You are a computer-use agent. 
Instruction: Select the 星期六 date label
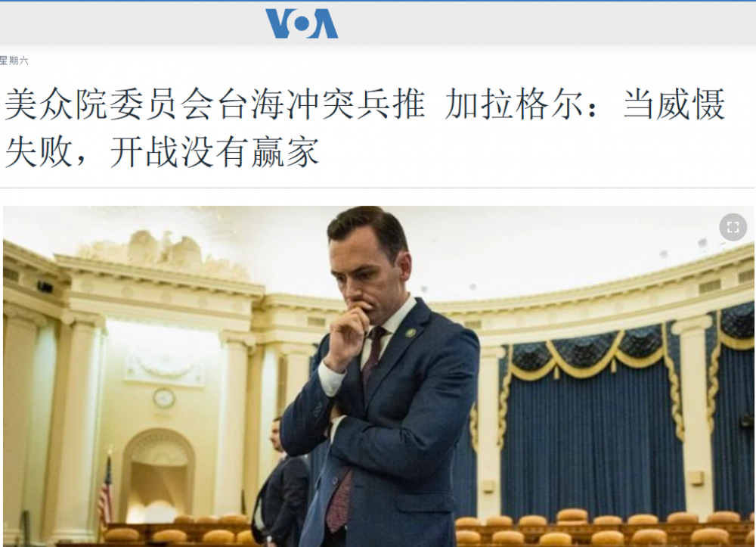(14, 61)
